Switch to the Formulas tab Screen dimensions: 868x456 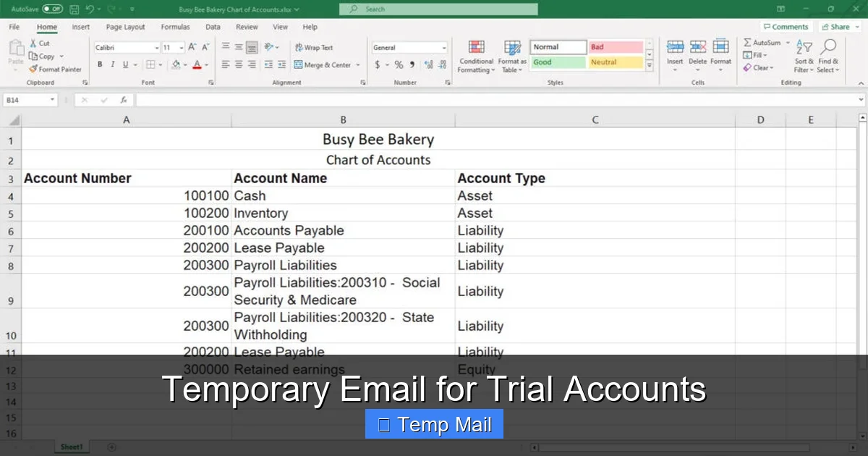click(175, 27)
